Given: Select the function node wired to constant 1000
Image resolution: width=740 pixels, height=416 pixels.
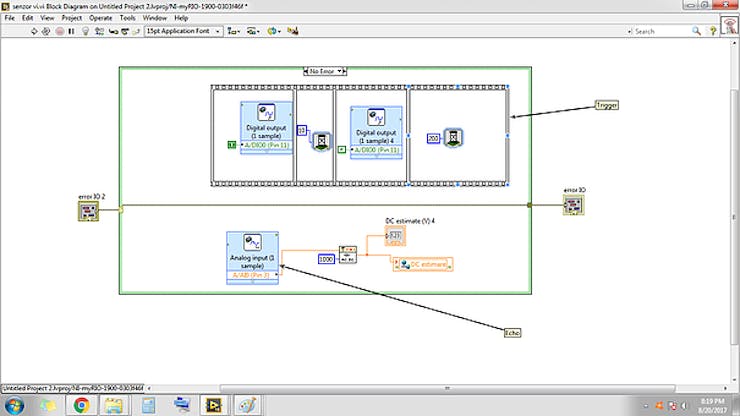Looking at the screenshot, I should click(x=348, y=255).
